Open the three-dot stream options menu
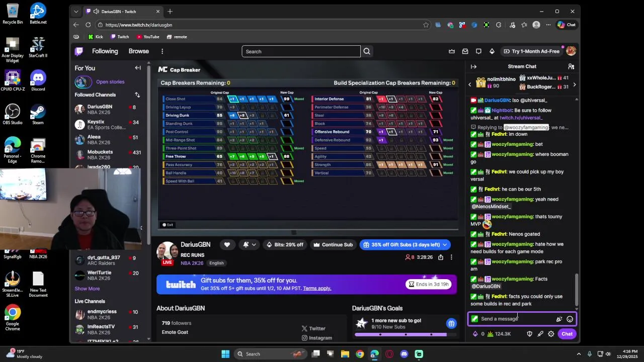This screenshot has height=362, width=644. pos(451,257)
